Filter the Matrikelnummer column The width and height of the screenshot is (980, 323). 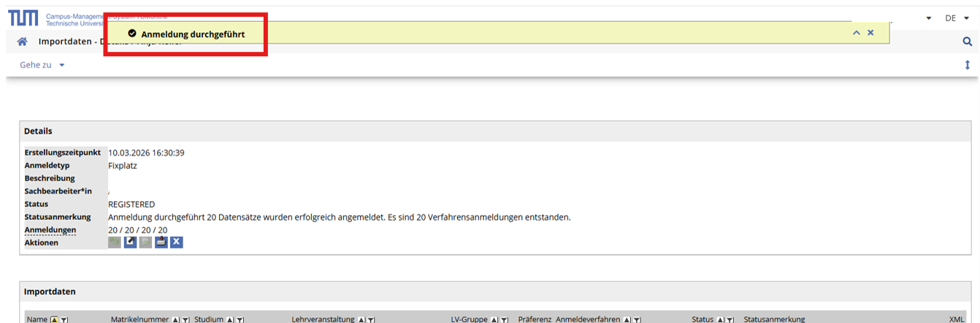(x=185, y=320)
